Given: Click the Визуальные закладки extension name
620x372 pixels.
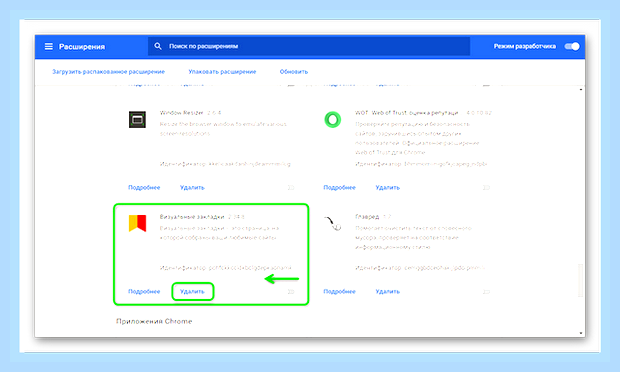Looking at the screenshot, I should pyautogui.click(x=192, y=217).
